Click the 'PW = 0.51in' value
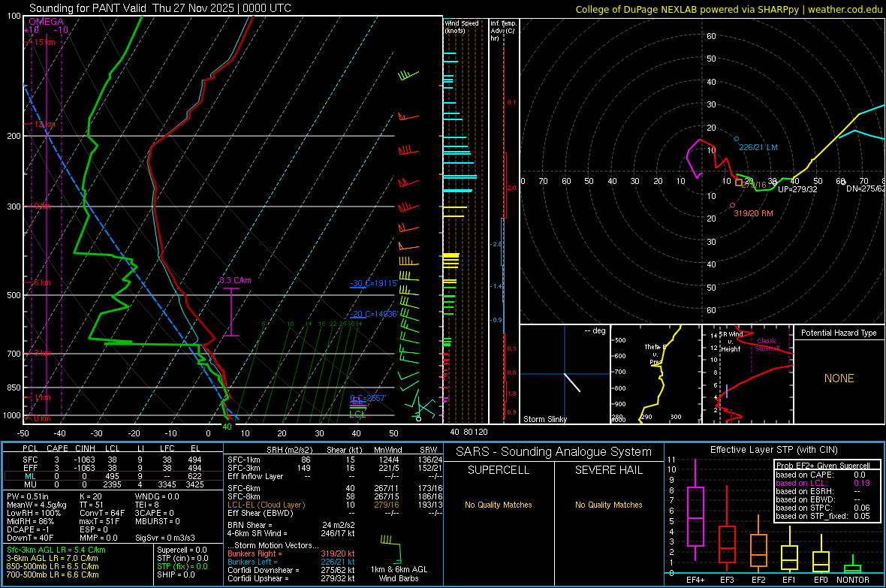886x588 pixels. coord(28,496)
